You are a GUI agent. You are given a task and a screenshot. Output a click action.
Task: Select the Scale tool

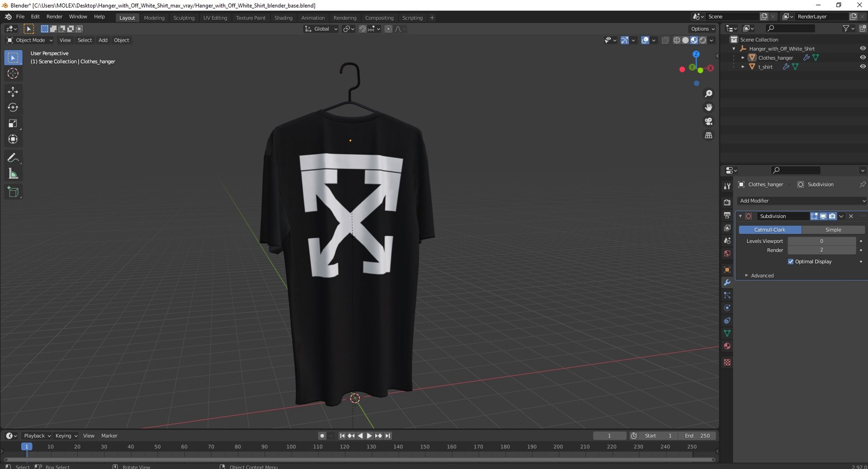(13, 123)
